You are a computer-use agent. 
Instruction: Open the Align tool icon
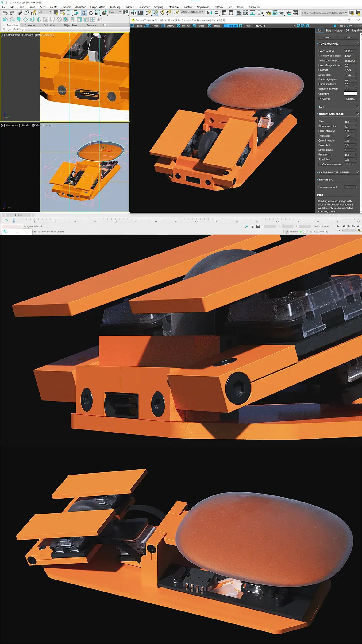tap(216, 13)
